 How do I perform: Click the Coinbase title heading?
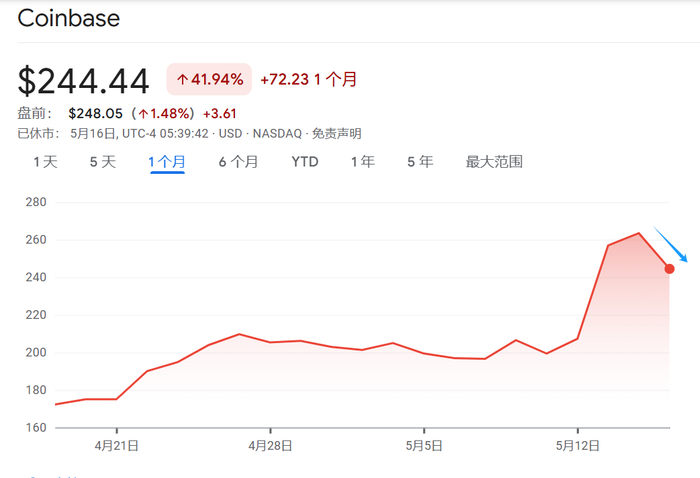tap(69, 18)
